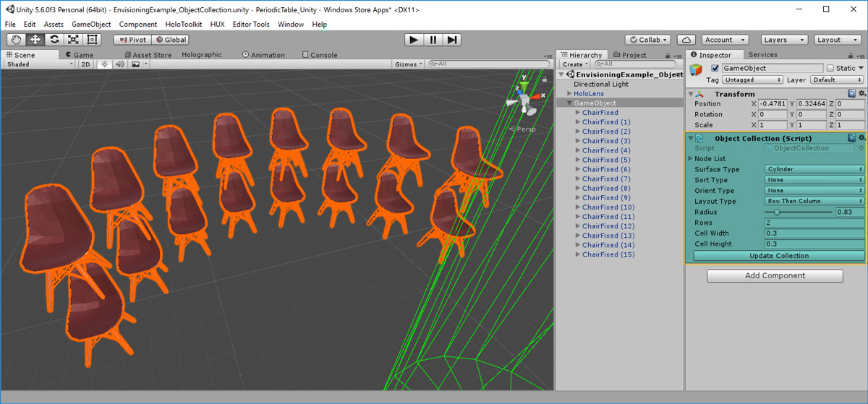Viewport: 868px width, 404px height.
Task: Select the Rect transform tool
Action: coord(92,40)
